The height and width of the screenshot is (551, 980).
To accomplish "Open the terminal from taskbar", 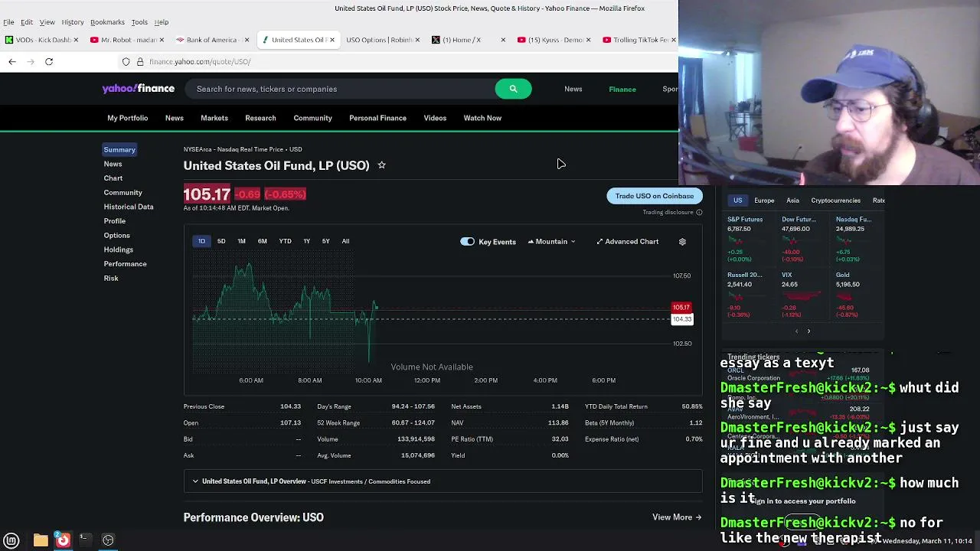I will coord(85,540).
